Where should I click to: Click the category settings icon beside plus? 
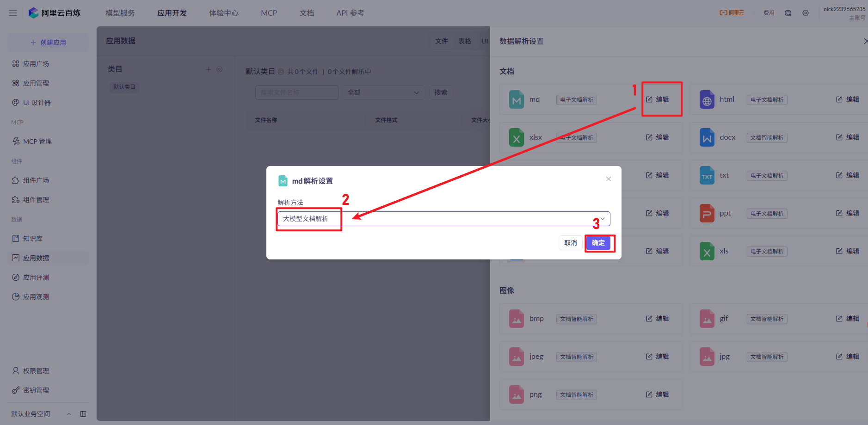pyautogui.click(x=220, y=69)
